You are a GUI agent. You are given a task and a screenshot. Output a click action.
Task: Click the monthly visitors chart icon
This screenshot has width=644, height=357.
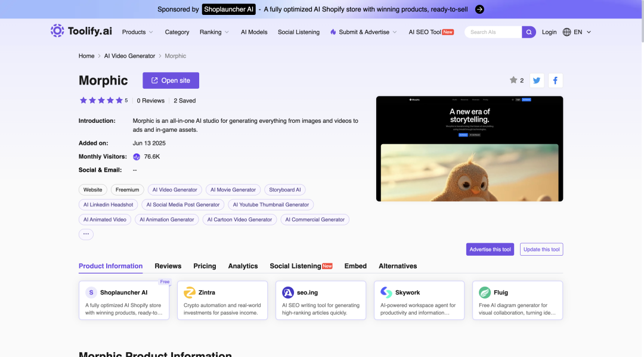coord(137,157)
